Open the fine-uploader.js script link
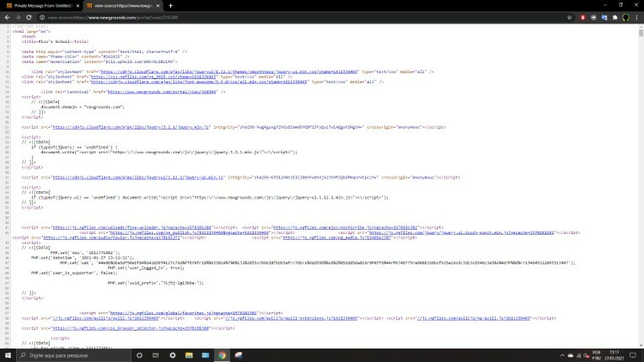This screenshot has width=644, height=362. 131,227
